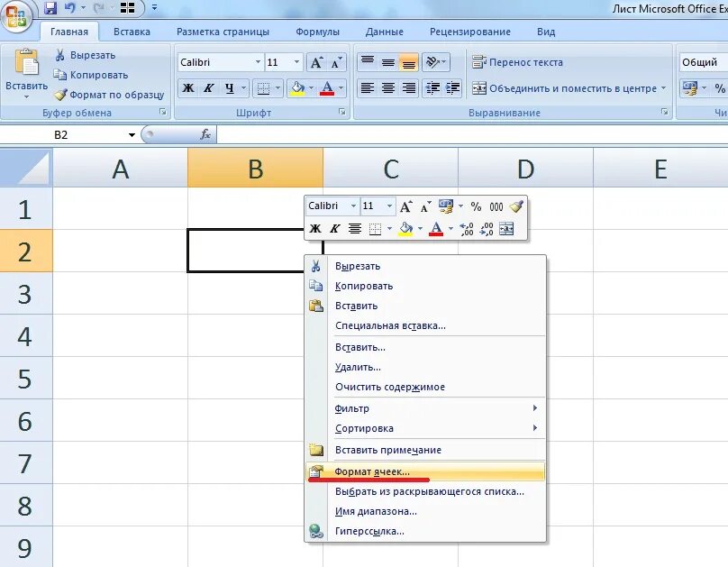Open Шрифт group dialog launcher

coord(342,112)
